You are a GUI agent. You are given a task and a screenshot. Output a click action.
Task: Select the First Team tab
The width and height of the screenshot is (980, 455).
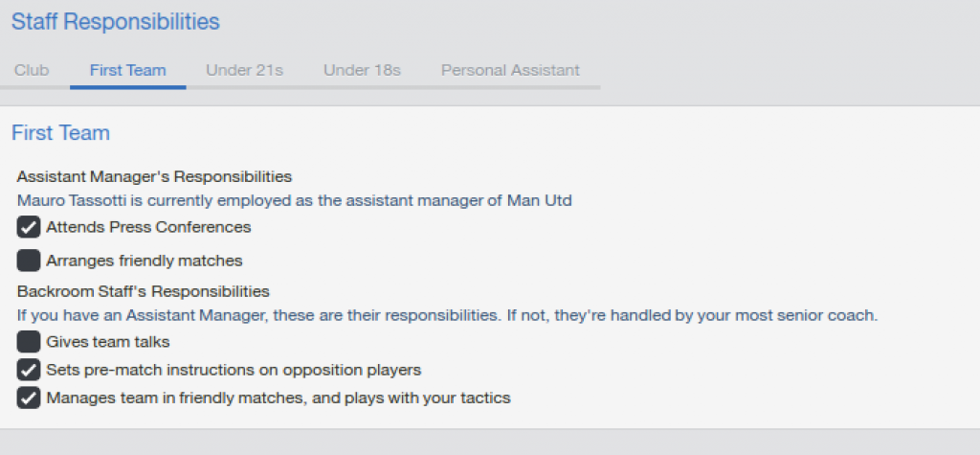127,70
